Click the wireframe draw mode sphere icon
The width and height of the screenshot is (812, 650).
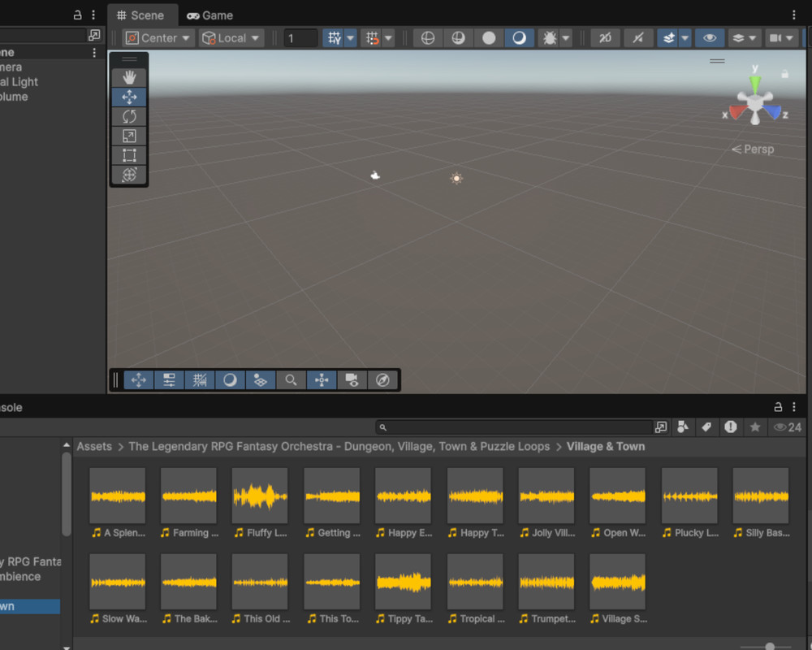click(x=428, y=38)
